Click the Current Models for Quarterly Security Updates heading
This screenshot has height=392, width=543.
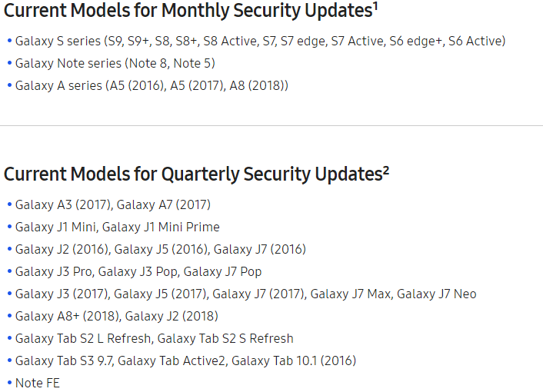click(192, 174)
